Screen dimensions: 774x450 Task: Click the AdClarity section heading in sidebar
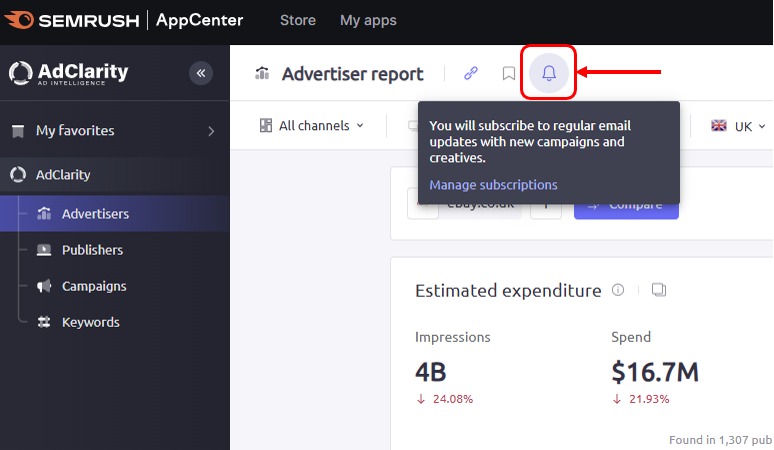63,175
